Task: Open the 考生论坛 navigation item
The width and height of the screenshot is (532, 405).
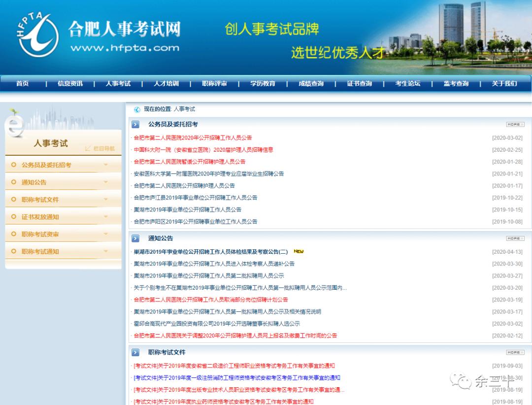Action: click(407, 84)
